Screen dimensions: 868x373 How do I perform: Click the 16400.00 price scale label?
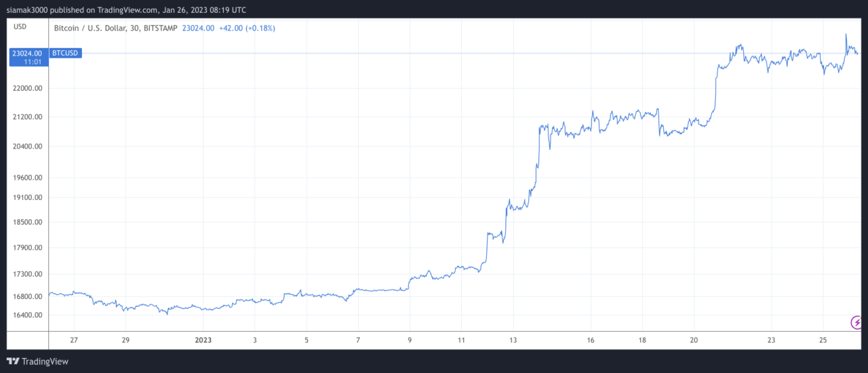[27, 315]
